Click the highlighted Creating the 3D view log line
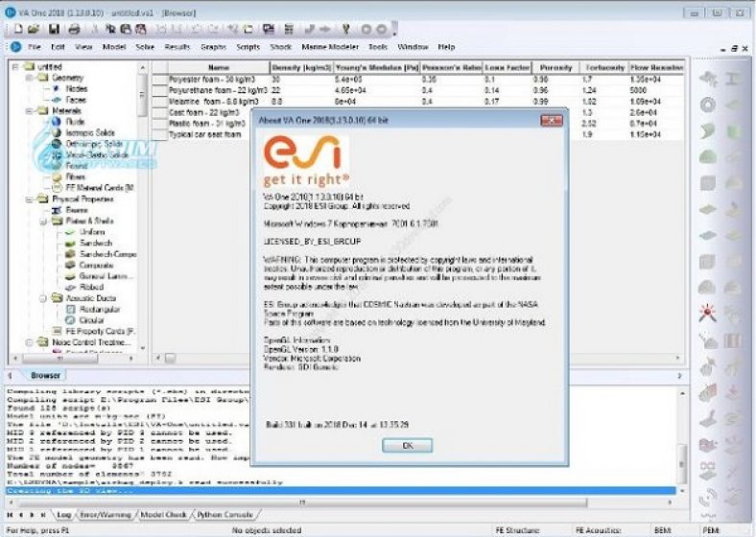 pos(341,491)
